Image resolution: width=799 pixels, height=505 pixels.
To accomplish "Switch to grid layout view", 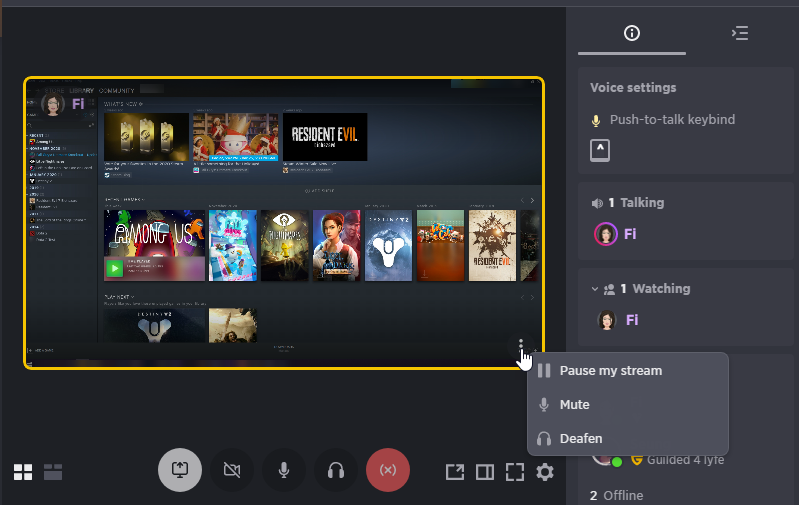I will tap(23, 472).
